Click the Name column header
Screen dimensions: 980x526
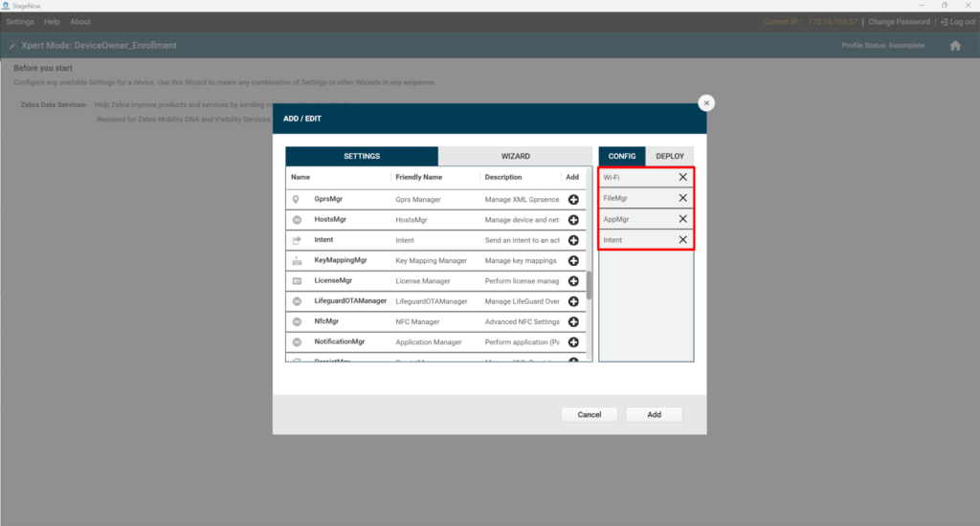pyautogui.click(x=301, y=178)
